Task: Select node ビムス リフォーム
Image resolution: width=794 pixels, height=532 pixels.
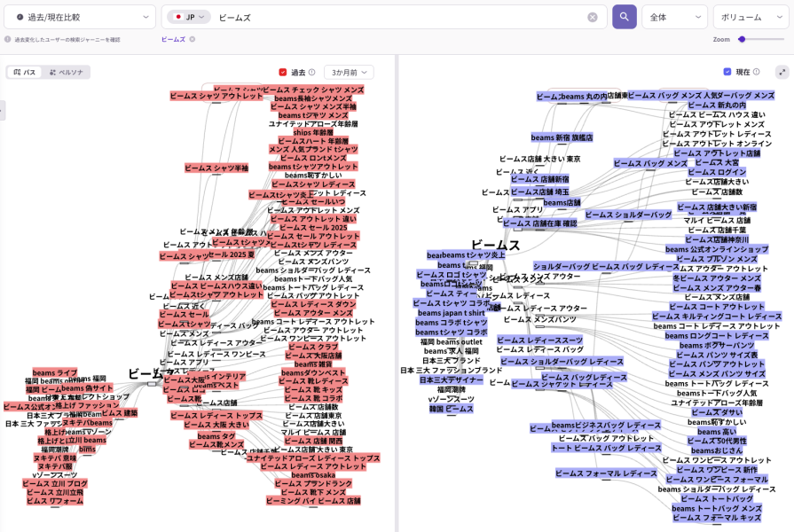Action: tap(55, 501)
